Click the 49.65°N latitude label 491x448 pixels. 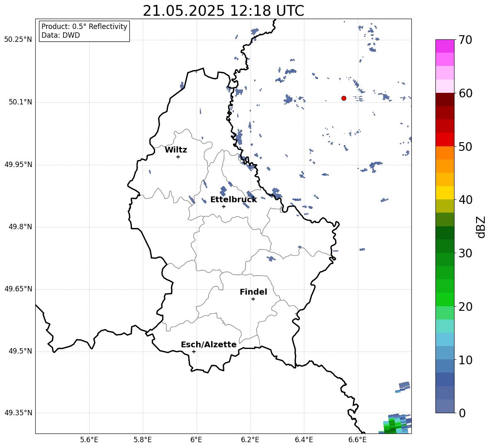click(18, 289)
